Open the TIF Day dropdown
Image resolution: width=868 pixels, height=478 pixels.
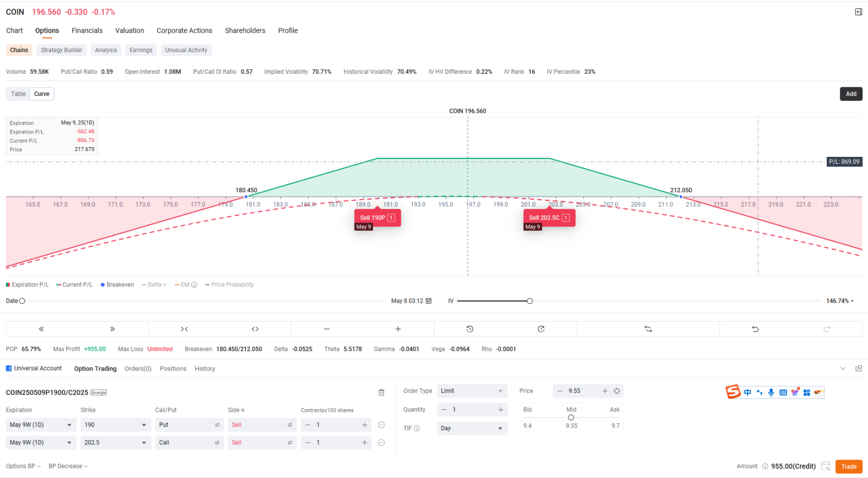[x=472, y=428]
